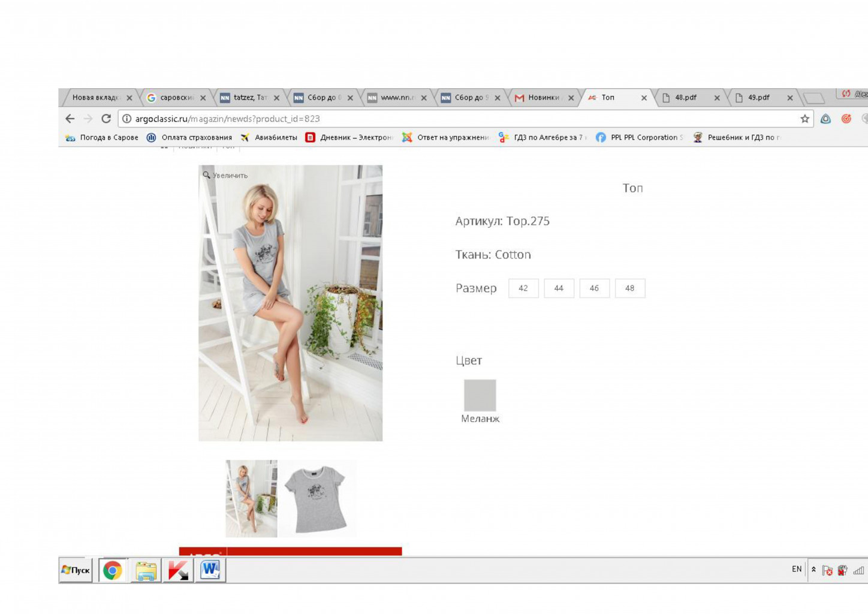Select the Меланж grey color swatch

point(480,395)
